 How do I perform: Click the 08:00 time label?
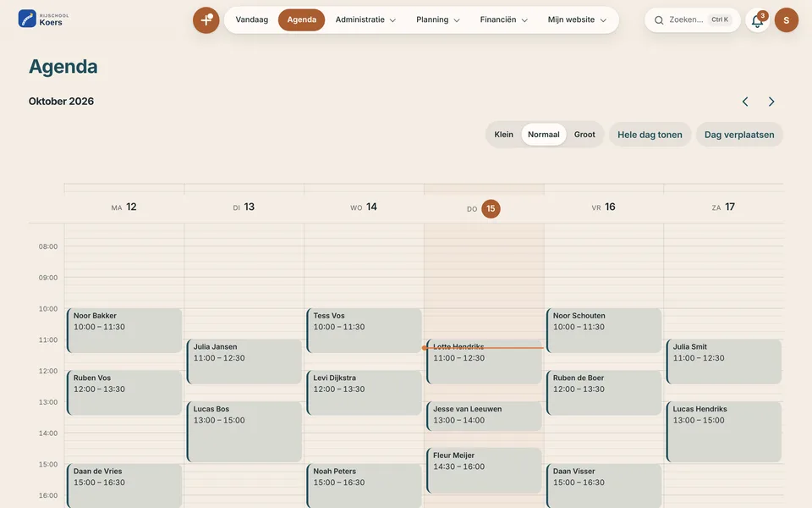48,246
